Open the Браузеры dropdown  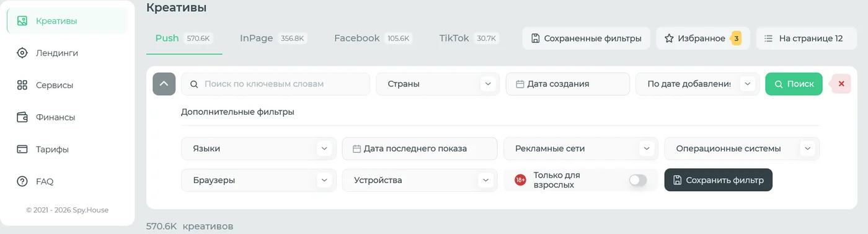point(259,180)
